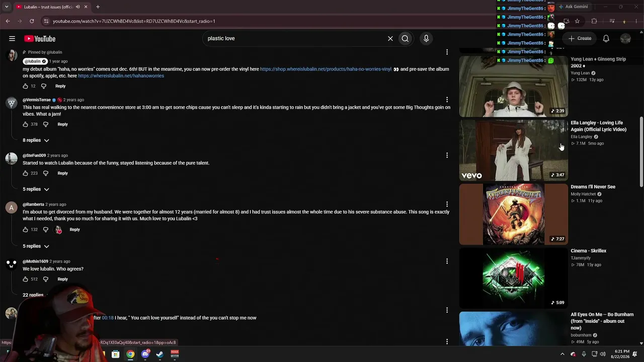Viewport: 644px width, 362px height.
Task: Go back to the previous page
Action: [8, 21]
